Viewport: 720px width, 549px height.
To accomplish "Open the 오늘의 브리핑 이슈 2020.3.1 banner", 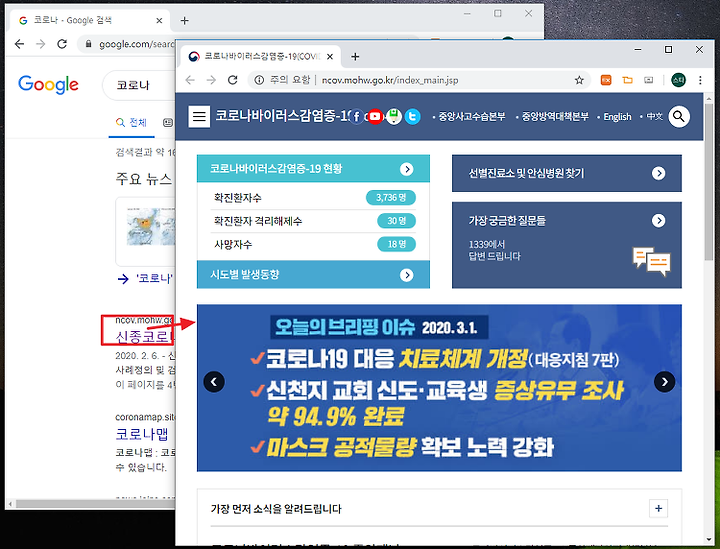I will [x=439, y=388].
